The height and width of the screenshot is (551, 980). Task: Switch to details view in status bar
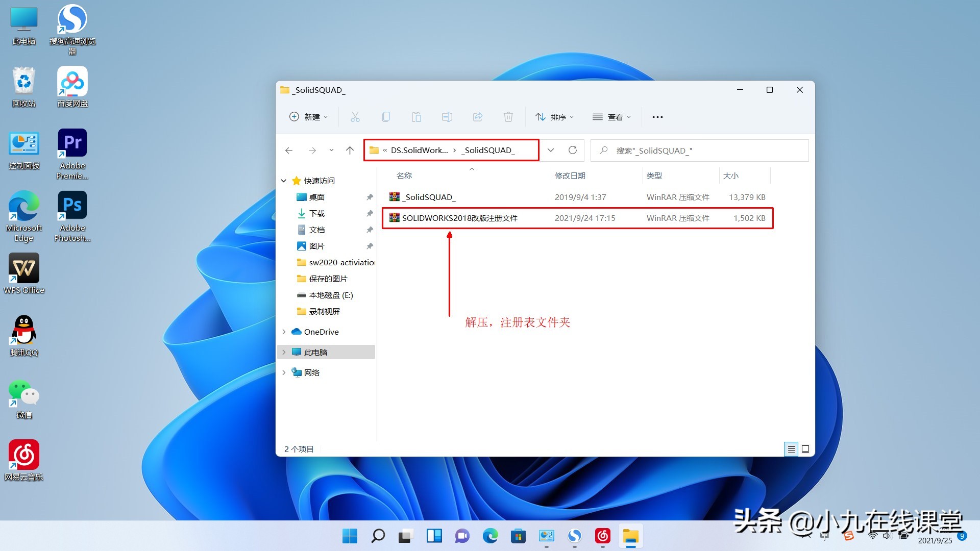[x=791, y=449]
